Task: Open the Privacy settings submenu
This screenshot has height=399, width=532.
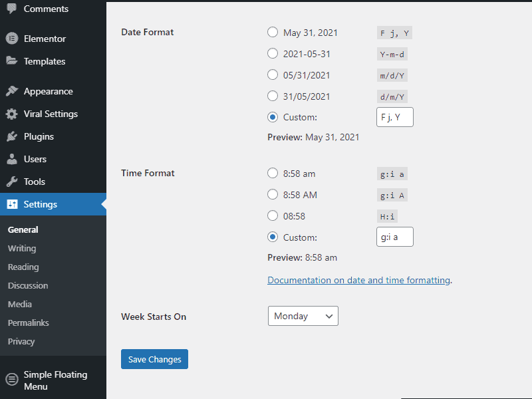Action: pos(21,342)
